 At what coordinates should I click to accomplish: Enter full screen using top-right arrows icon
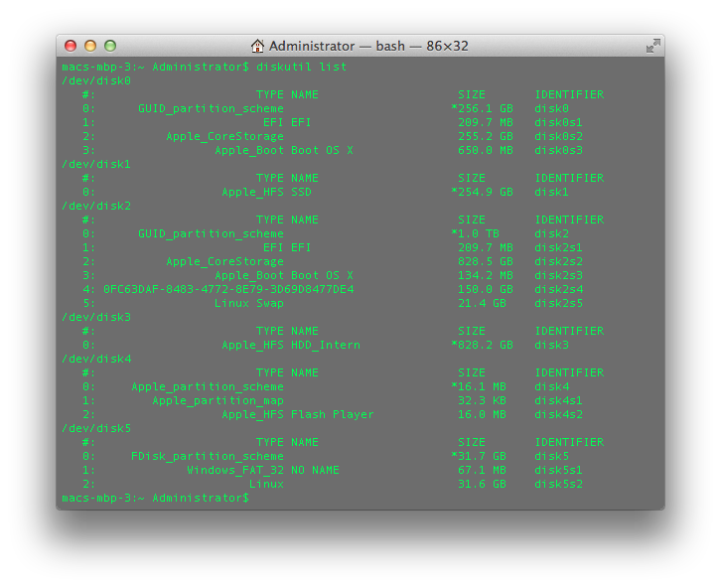tap(652, 46)
